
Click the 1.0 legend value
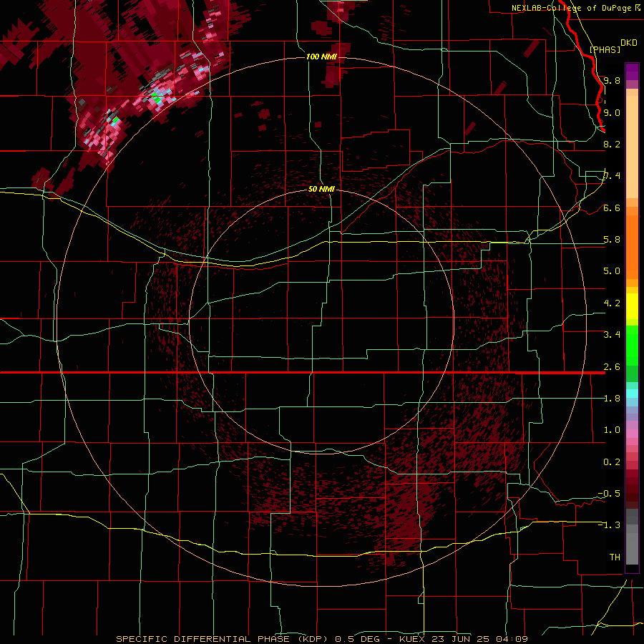pos(612,430)
